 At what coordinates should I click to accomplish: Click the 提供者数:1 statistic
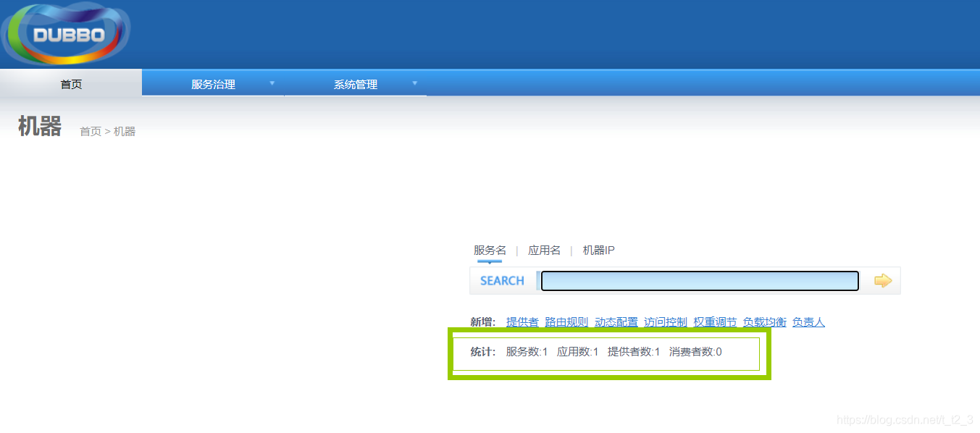[634, 352]
